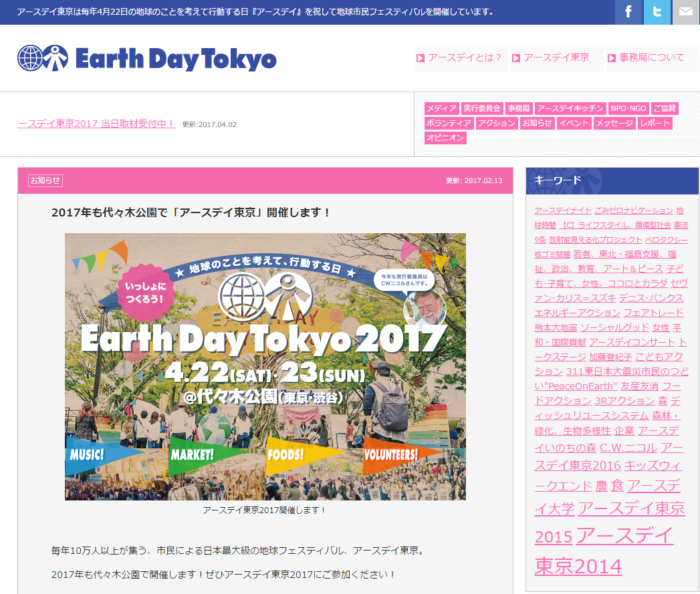Viewport: 700px width, 594px height.
Task: Open the Twitter bird icon
Action: coord(657,12)
